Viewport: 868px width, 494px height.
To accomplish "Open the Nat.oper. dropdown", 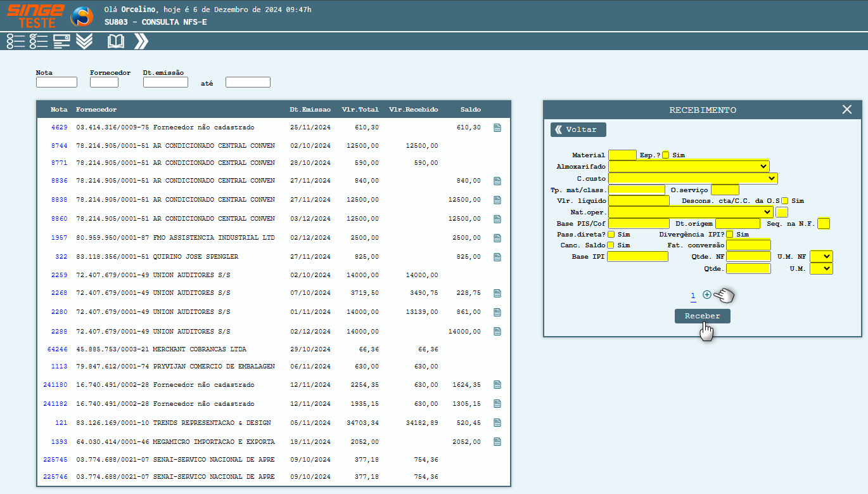I will pos(691,212).
